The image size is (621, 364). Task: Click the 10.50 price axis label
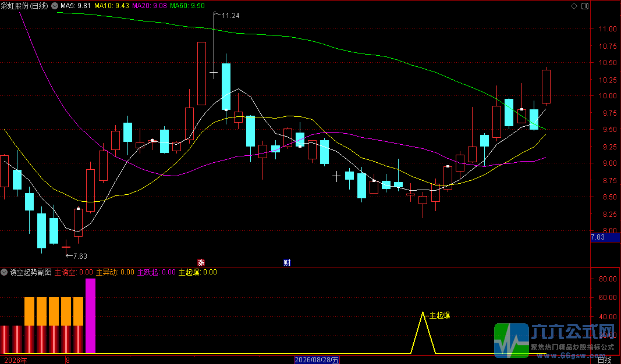coord(608,63)
